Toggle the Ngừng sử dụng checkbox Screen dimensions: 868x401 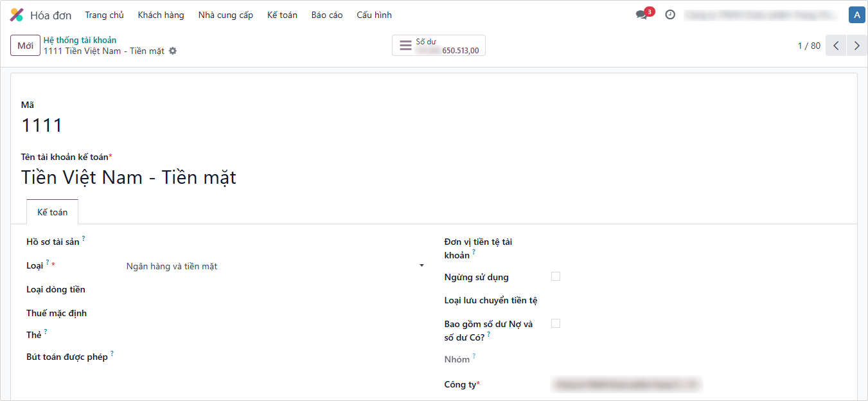tap(556, 276)
